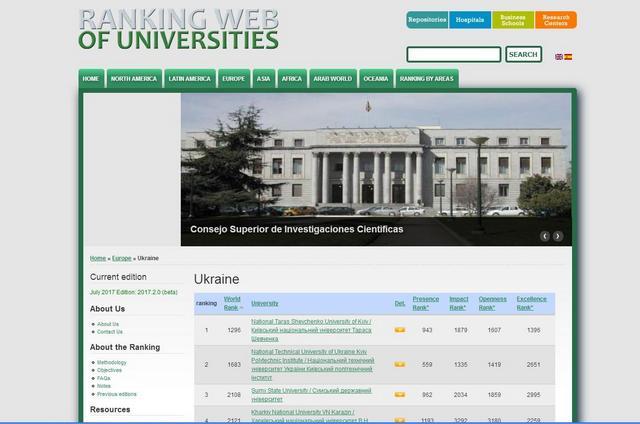Open the Research Centers ranking button
Viewport: 640px width, 424px height.
click(556, 20)
